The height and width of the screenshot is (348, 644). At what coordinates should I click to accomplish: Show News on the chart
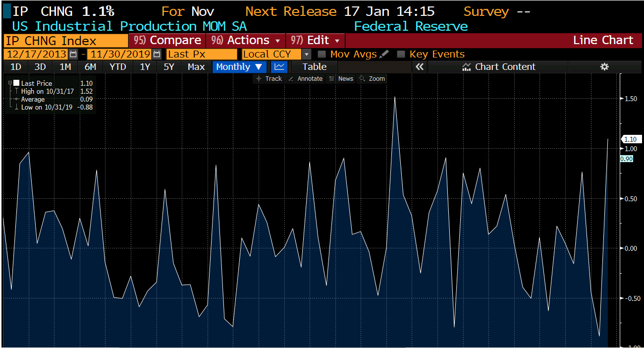(341, 78)
